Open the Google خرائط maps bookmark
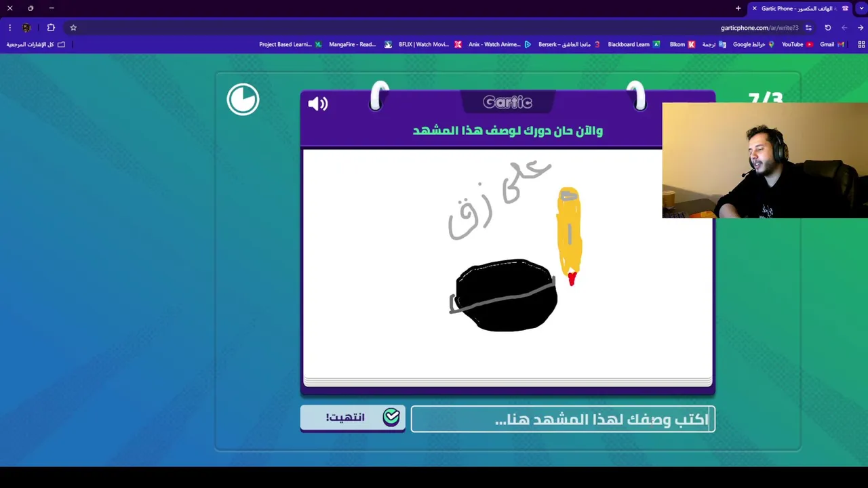The width and height of the screenshot is (868, 488). coord(753,45)
